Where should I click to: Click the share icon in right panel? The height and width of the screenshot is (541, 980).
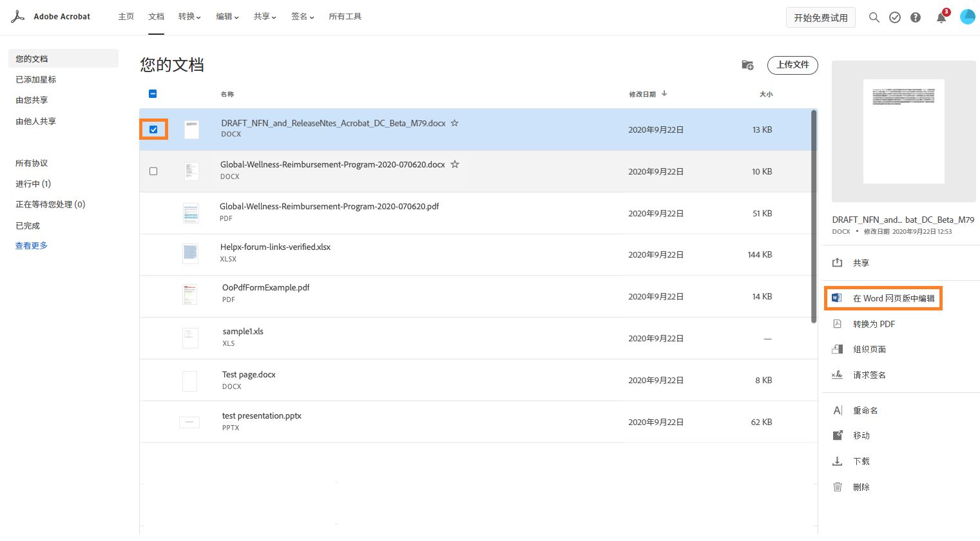pyautogui.click(x=837, y=263)
